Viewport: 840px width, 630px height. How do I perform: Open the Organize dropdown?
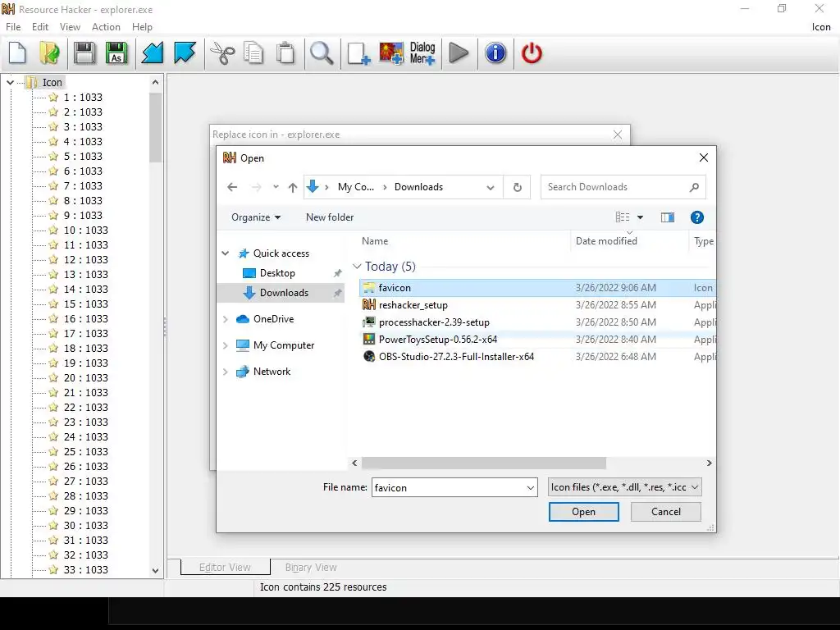pyautogui.click(x=256, y=217)
